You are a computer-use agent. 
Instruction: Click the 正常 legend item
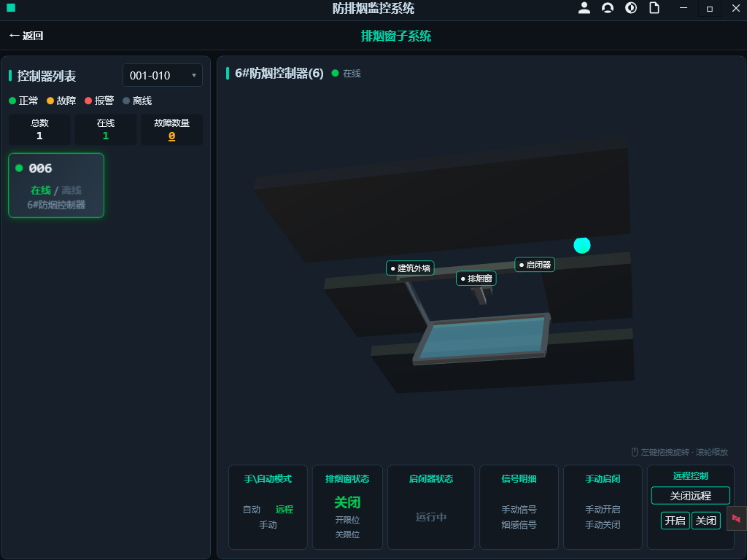(x=23, y=101)
